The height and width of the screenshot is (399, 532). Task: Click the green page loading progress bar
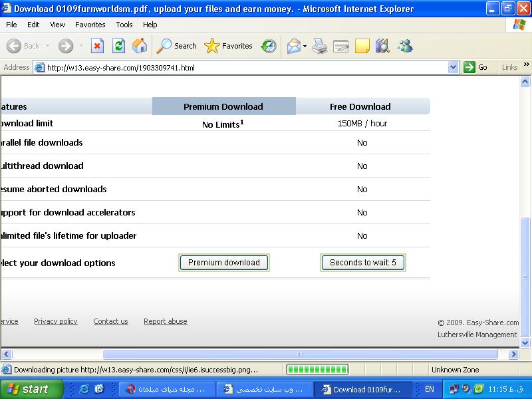coord(317,370)
